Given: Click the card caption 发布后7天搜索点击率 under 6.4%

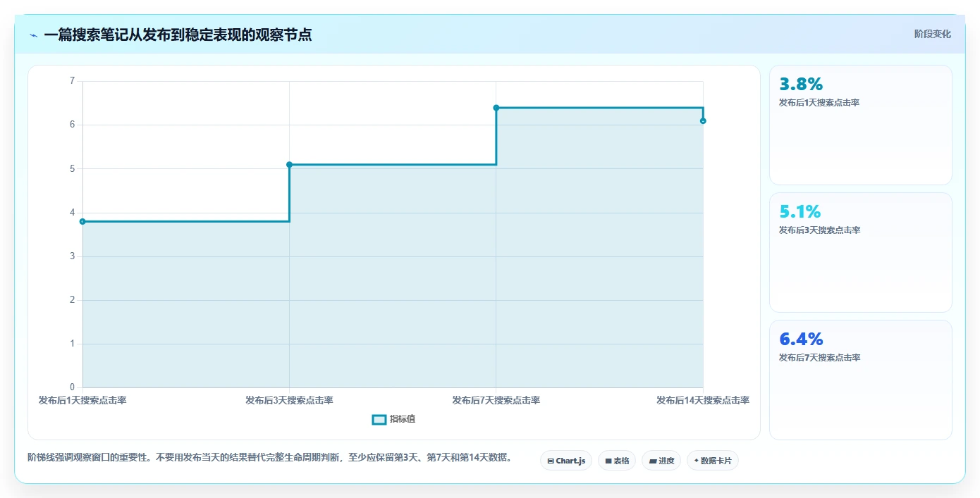Looking at the screenshot, I should click(x=819, y=358).
